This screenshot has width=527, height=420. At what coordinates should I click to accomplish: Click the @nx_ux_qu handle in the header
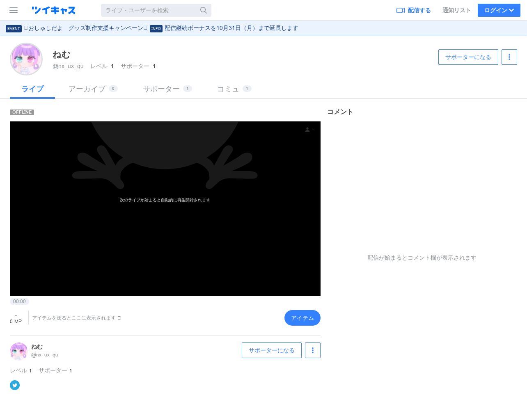click(68, 66)
